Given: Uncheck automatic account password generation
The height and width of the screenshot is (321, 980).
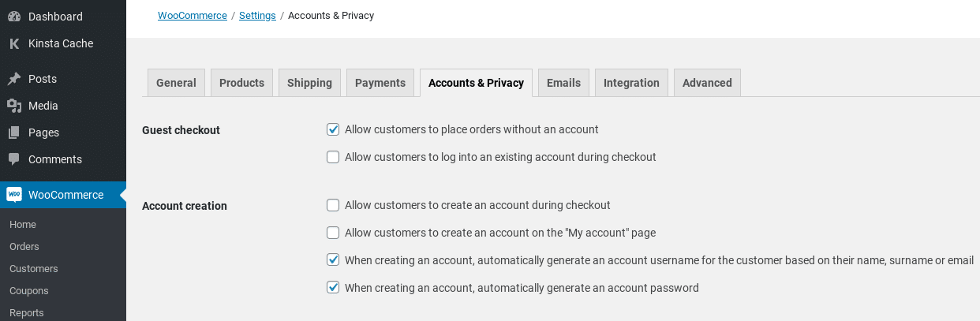Looking at the screenshot, I should click(x=333, y=288).
